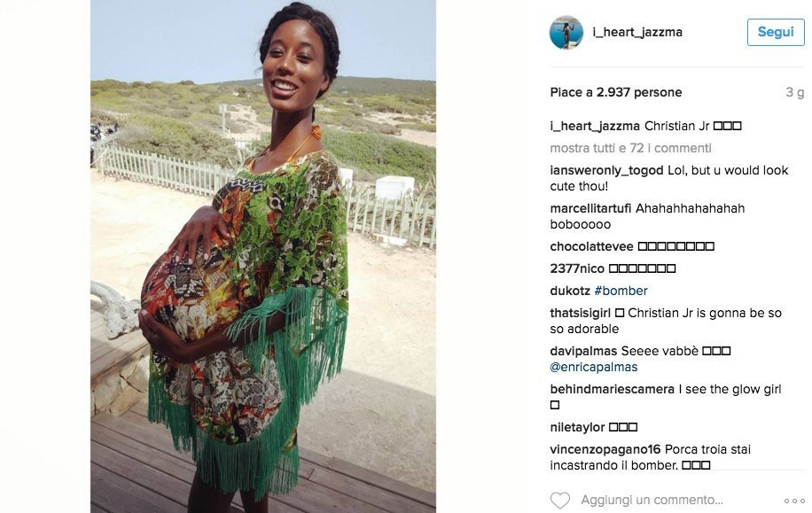The height and width of the screenshot is (513, 812).
Task: Open chocolattevee user profile
Action: (x=591, y=246)
